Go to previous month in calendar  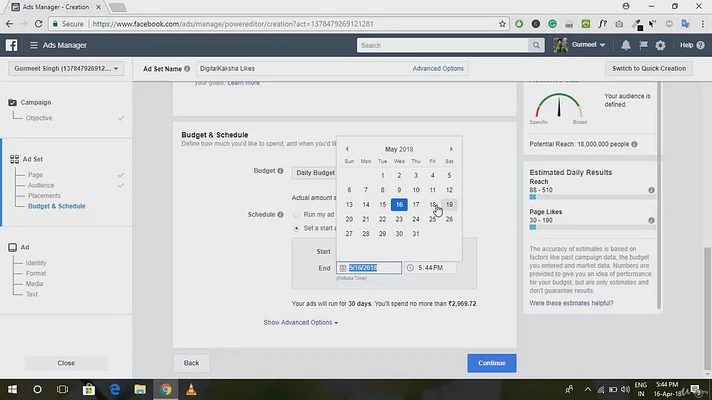347,149
